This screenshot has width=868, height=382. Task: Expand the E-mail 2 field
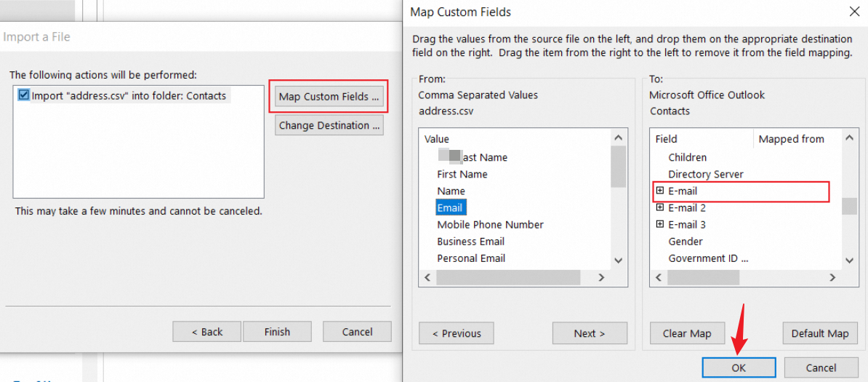tap(660, 207)
